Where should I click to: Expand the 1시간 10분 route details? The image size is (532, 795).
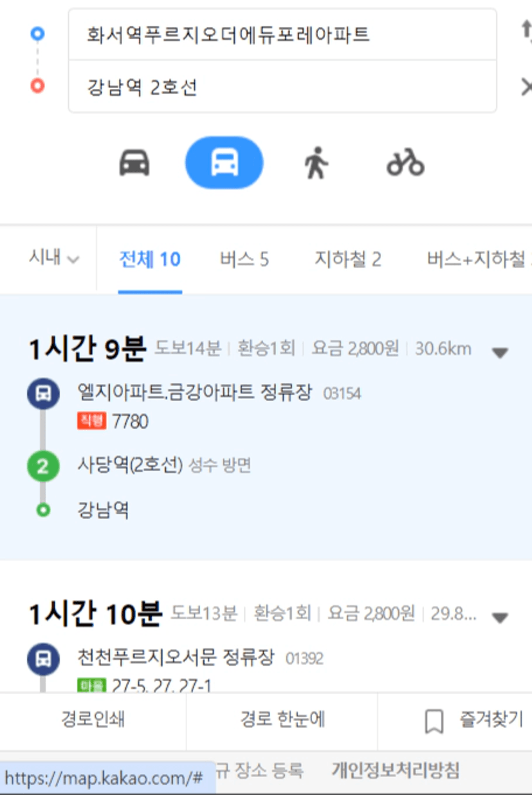500,618
